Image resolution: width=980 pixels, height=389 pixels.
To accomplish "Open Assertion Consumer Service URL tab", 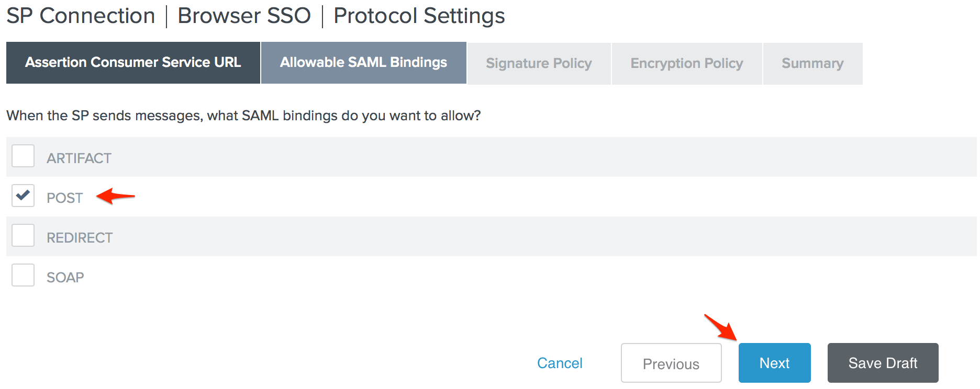I will coord(133,63).
